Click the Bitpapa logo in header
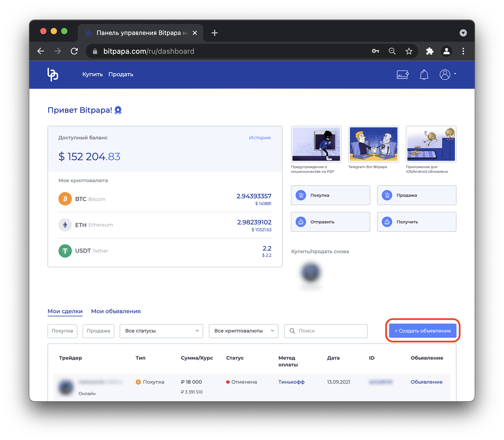 point(53,74)
